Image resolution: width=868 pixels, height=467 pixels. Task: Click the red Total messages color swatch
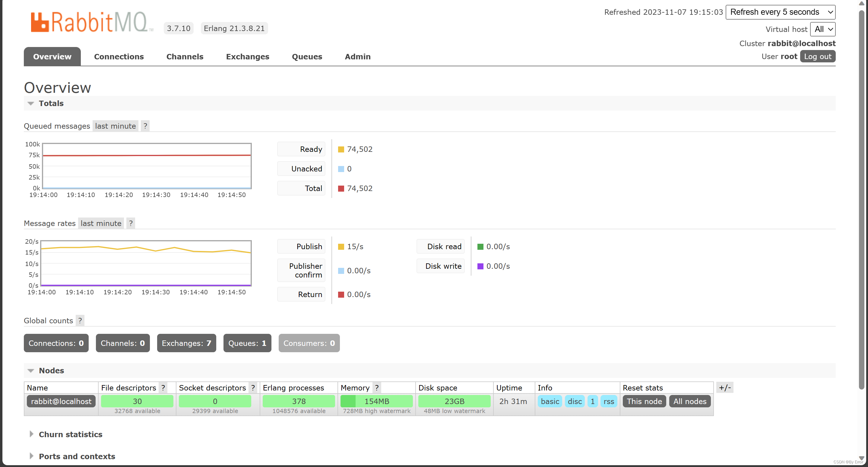tap(340, 188)
